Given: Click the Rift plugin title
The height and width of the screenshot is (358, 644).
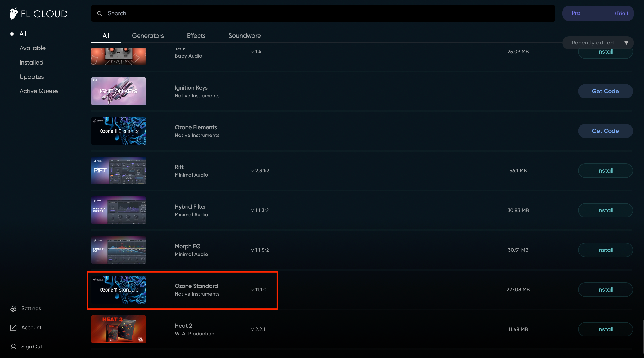Looking at the screenshot, I should (x=179, y=167).
